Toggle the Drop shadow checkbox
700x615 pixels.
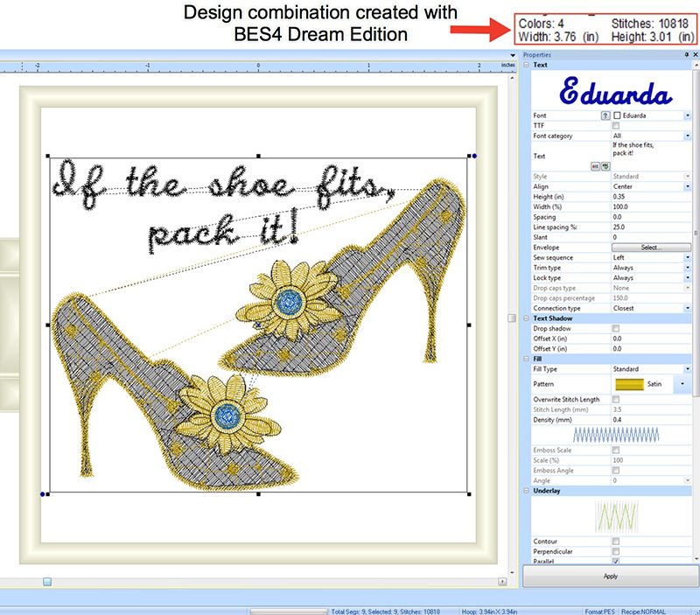(x=616, y=328)
